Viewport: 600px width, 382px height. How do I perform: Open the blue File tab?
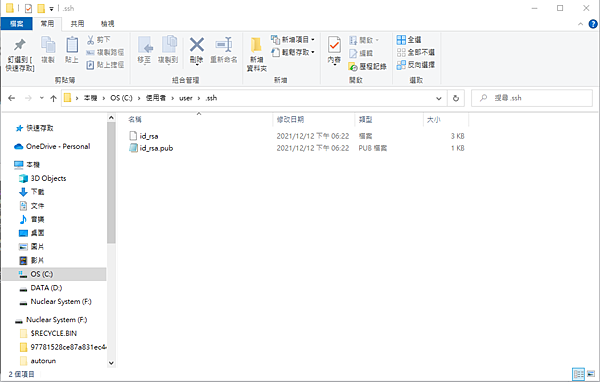[16, 24]
